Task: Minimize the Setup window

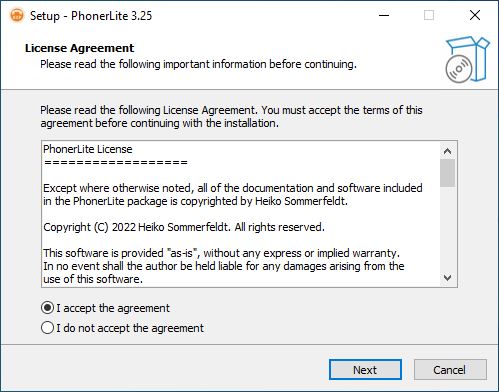Action: (x=384, y=15)
